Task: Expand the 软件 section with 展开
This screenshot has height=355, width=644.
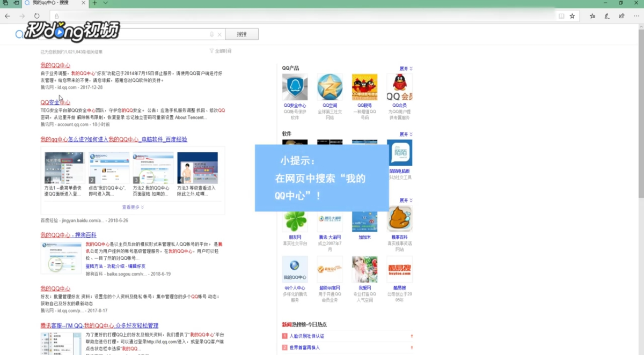Action: (406, 134)
